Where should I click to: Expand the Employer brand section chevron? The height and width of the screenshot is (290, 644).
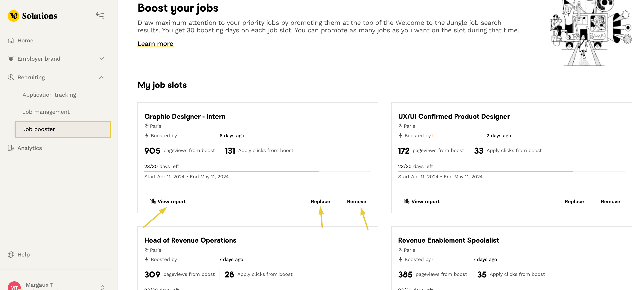tap(101, 59)
